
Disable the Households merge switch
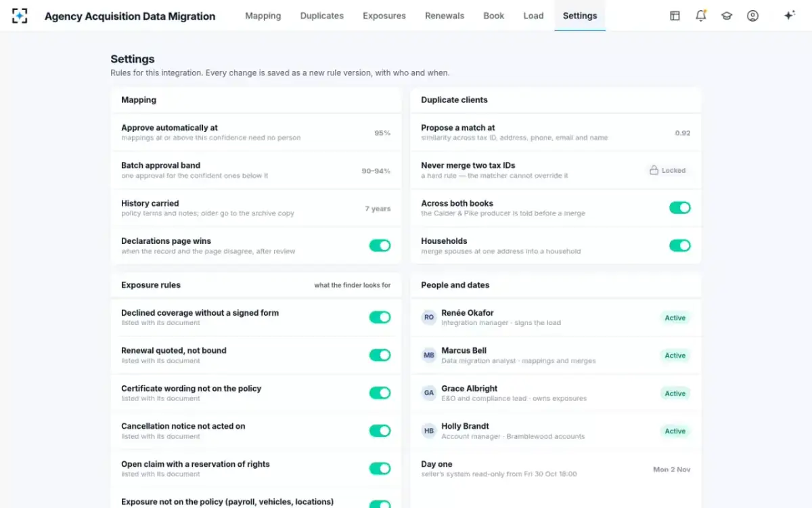click(x=680, y=246)
